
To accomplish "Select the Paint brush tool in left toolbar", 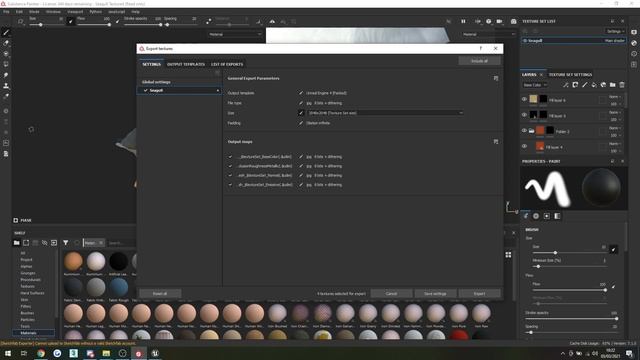I will coord(6,32).
